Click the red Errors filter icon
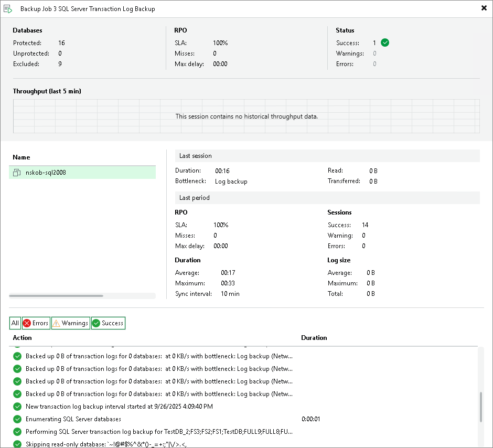This screenshot has width=493, height=448. tap(27, 323)
